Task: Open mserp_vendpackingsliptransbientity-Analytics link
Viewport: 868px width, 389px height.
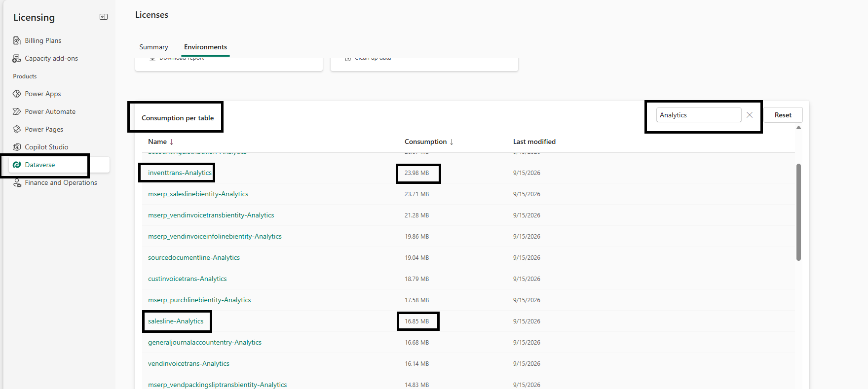Action: pyautogui.click(x=217, y=385)
